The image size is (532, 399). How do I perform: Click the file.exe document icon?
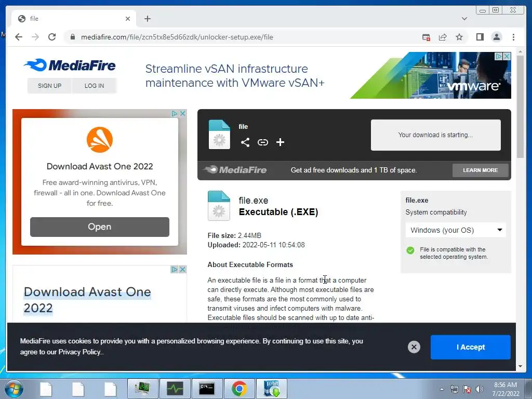tap(219, 206)
